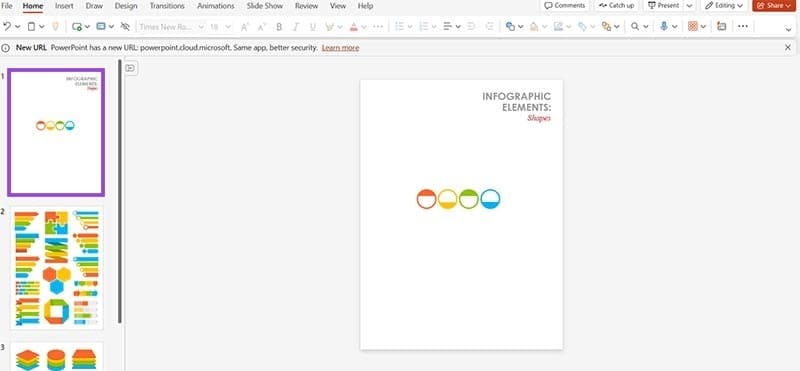Select slide 2 thumbnail

point(57,268)
